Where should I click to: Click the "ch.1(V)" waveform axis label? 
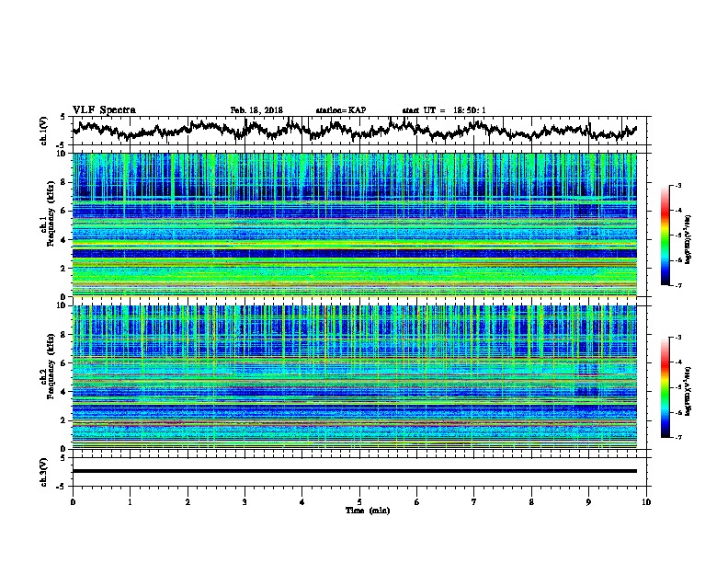(x=43, y=131)
